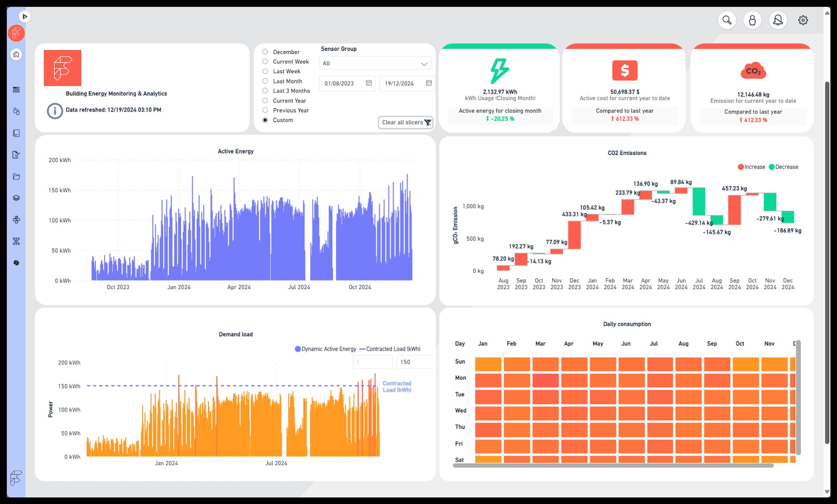The width and height of the screenshot is (837, 504).
Task: Open the folder icon in the sidebar
Action: pos(16,177)
